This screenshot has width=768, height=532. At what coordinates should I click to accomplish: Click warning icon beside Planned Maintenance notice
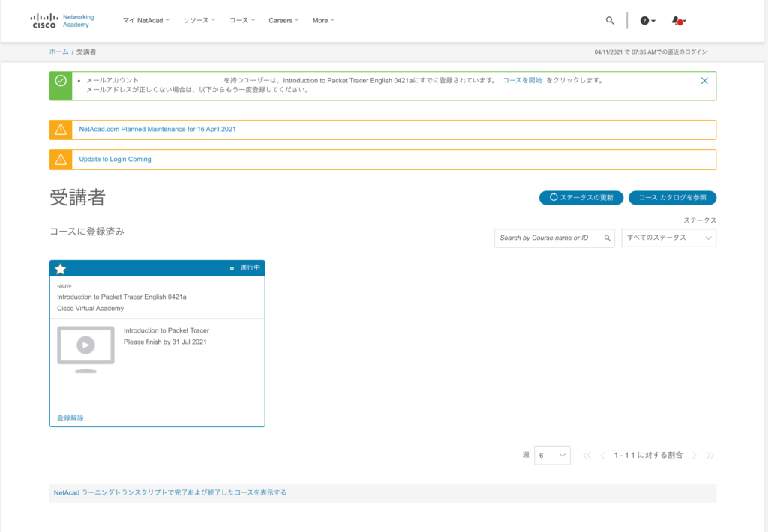(61, 130)
